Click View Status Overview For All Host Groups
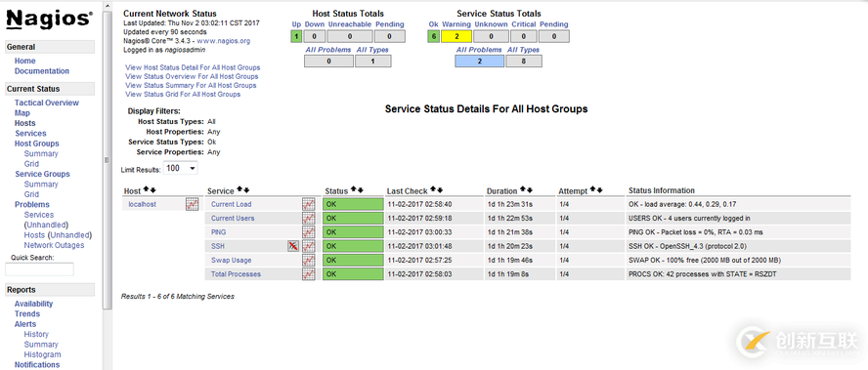 [x=193, y=76]
